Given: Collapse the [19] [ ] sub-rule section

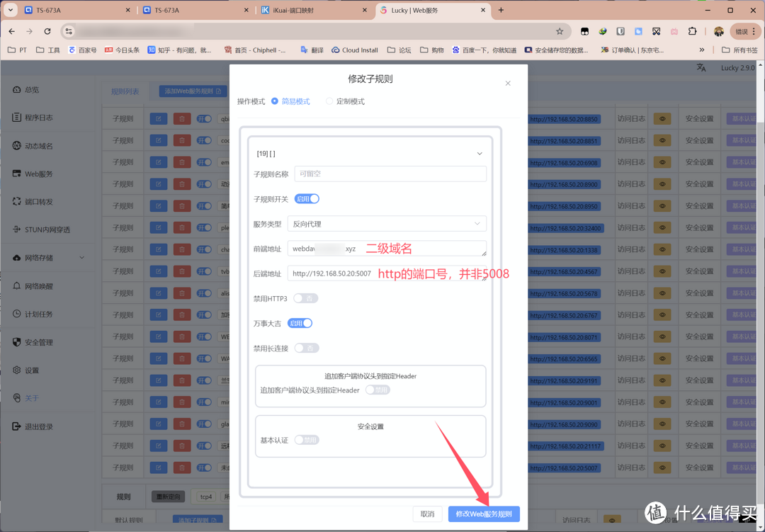Looking at the screenshot, I should tap(479, 154).
